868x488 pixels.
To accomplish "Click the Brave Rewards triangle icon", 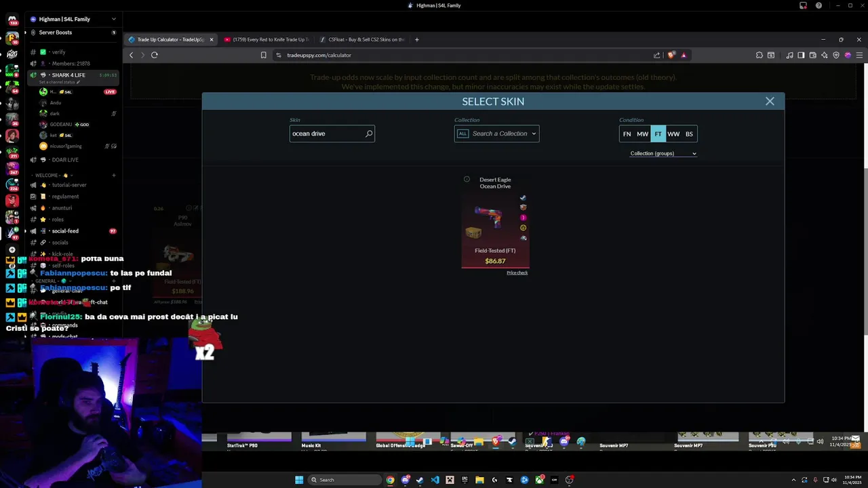I will 684,55.
